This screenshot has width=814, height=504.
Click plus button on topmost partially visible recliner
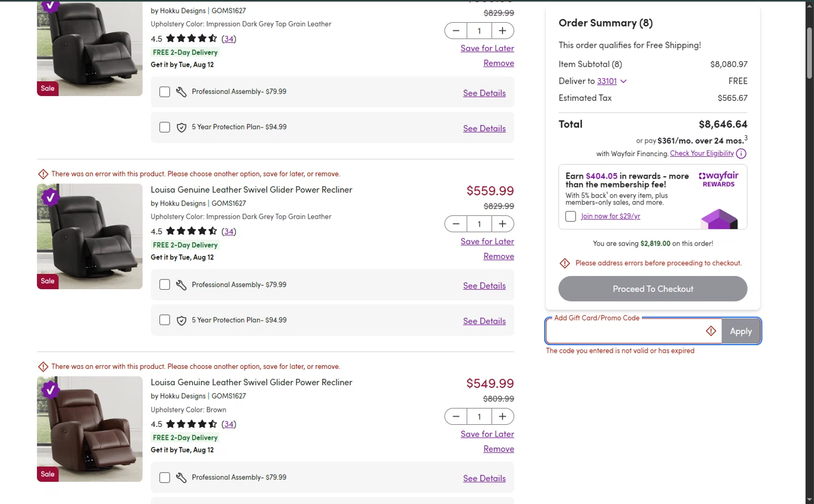pyautogui.click(x=503, y=31)
